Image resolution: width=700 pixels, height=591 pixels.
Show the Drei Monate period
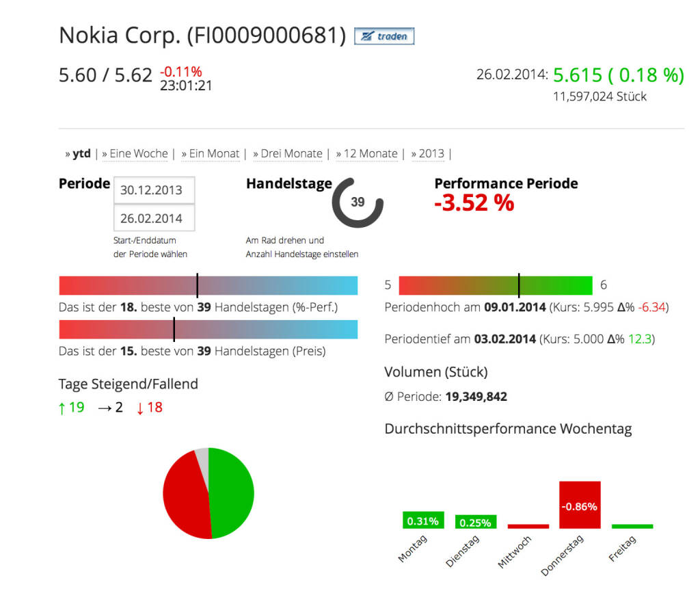pyautogui.click(x=291, y=153)
